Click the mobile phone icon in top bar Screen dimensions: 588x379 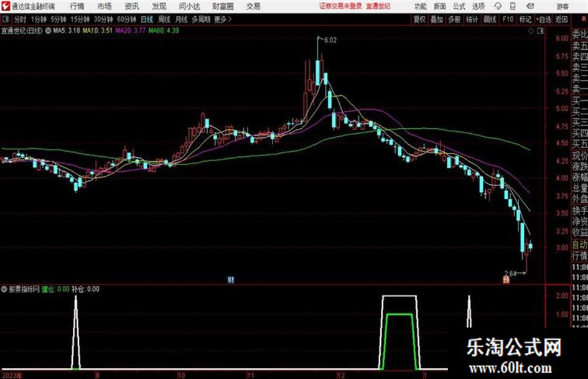(513, 6)
